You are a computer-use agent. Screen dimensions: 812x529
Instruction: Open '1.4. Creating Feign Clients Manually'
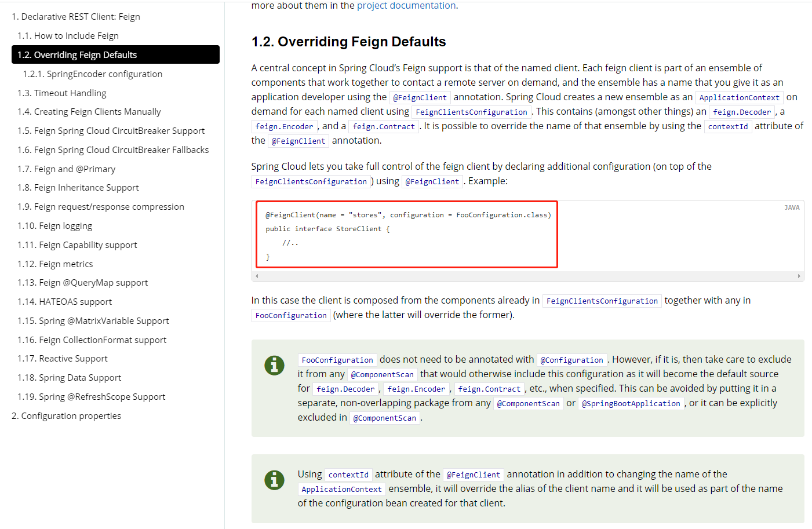89,112
